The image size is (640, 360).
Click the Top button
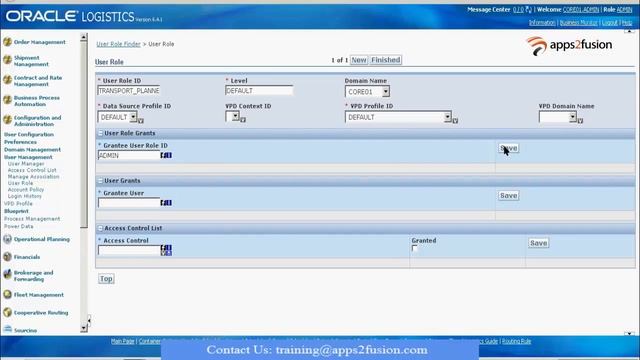(106, 279)
